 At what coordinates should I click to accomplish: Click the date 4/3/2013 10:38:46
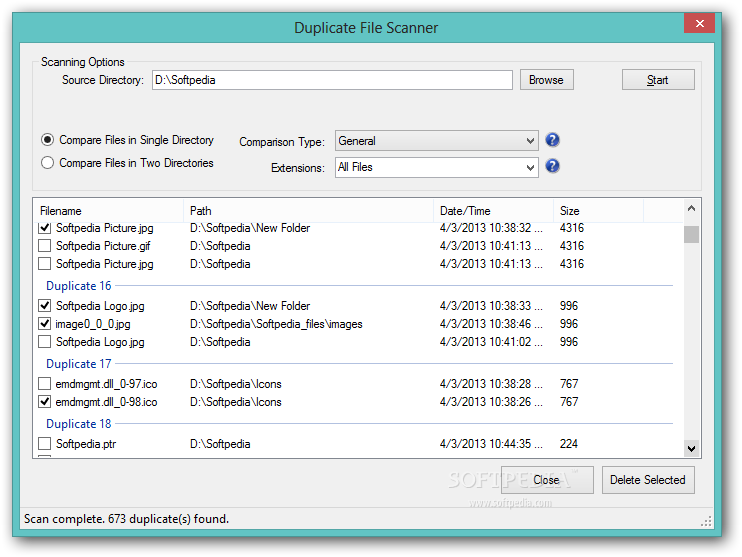[491, 324]
